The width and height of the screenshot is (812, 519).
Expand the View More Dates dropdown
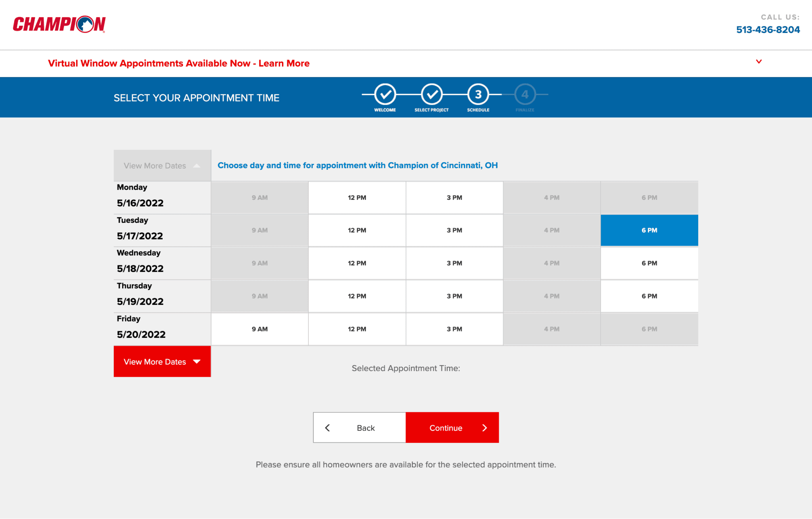(x=162, y=361)
